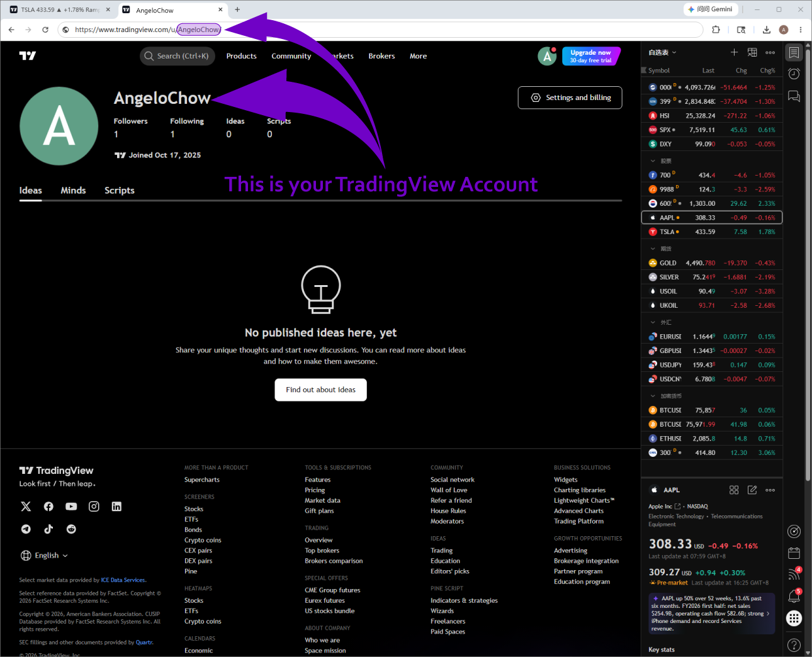
Task: Visit TradingView Telegram icon
Action: 26,529
